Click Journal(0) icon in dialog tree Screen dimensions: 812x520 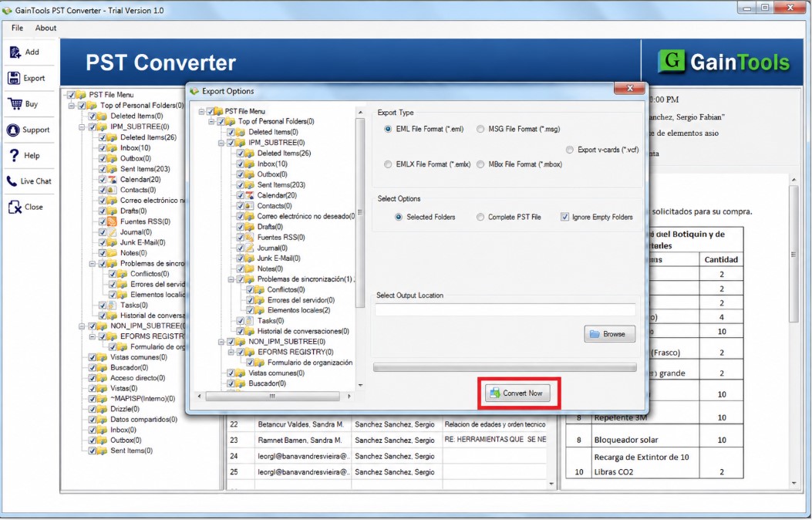(250, 248)
